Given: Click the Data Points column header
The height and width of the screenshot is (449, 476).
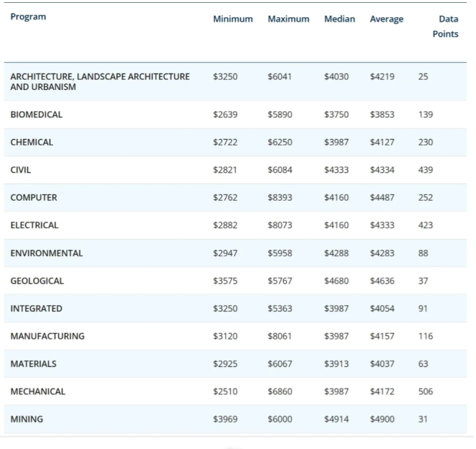Looking at the screenshot, I should [x=447, y=27].
